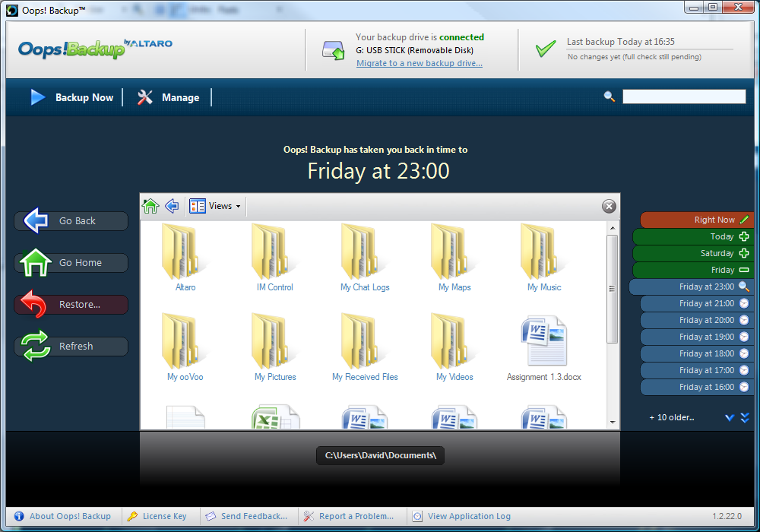Click the version number 1.2.22.0

point(727,516)
